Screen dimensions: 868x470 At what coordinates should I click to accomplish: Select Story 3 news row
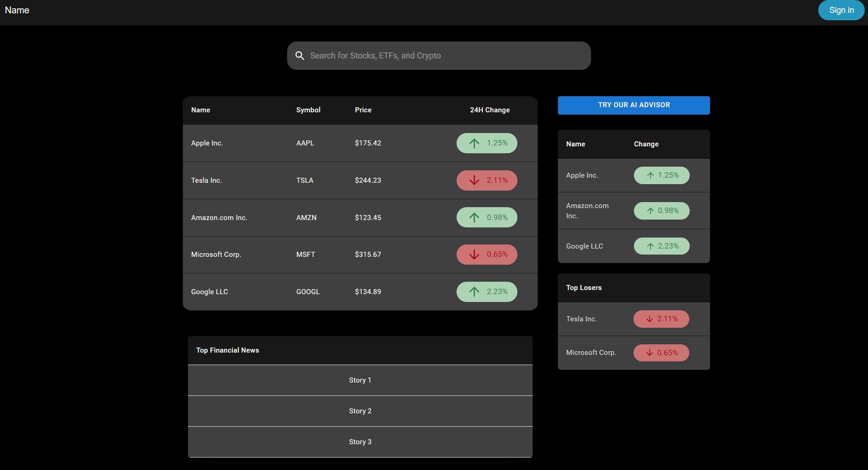[x=360, y=442]
